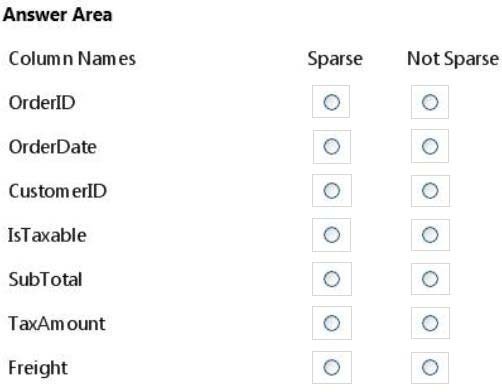This screenshot has width=502, height=392.
Task: Mark OrderDate as Not Sparse
Action: pyautogui.click(x=430, y=146)
